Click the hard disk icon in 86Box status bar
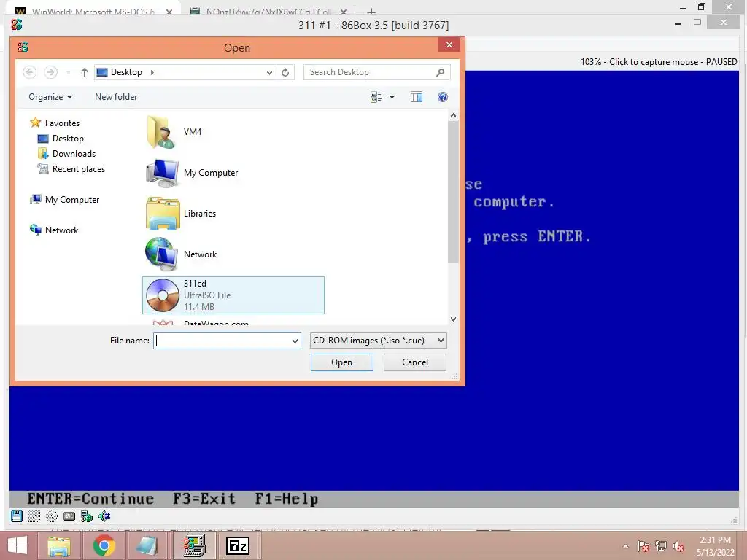Viewport: 747px width, 560px height. click(x=34, y=516)
